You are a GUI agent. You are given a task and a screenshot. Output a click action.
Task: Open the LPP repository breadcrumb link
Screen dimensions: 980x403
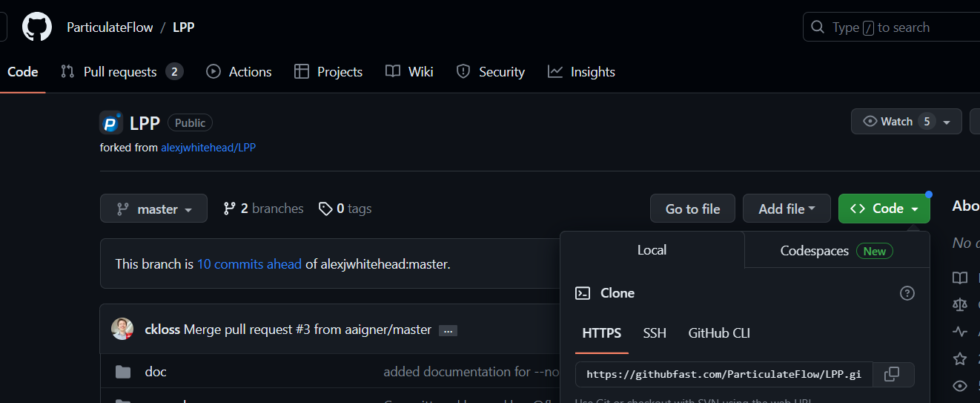coord(184,27)
